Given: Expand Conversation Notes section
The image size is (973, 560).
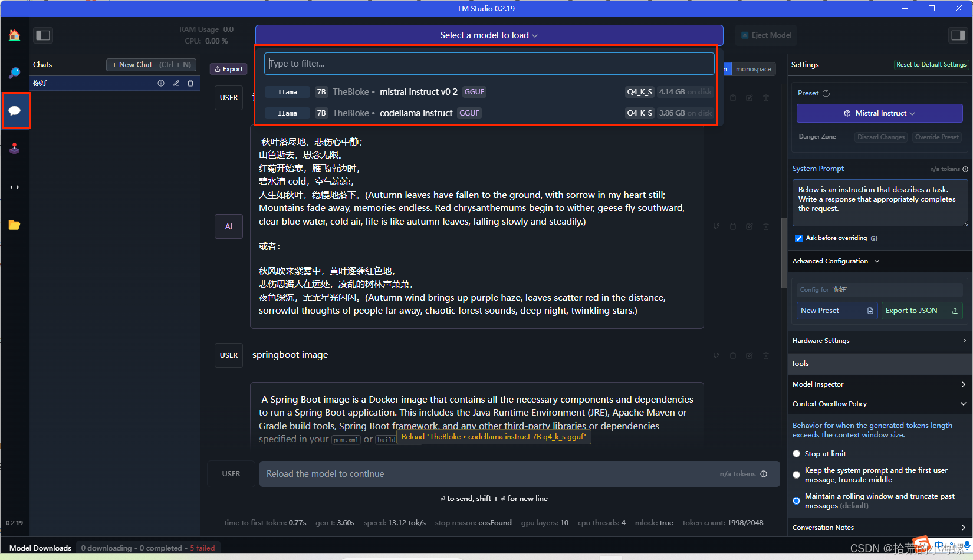Looking at the screenshot, I should 879,528.
